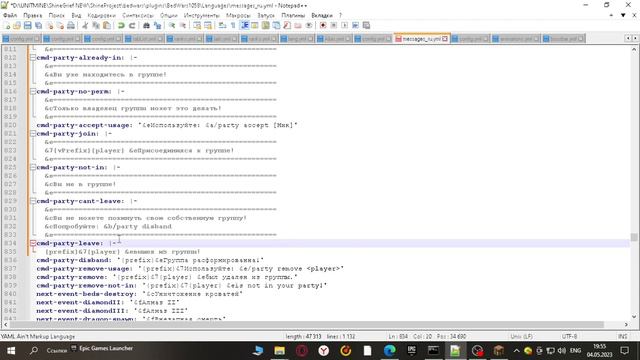
Task: Run macro multiple times icon
Action: tap(356, 25)
